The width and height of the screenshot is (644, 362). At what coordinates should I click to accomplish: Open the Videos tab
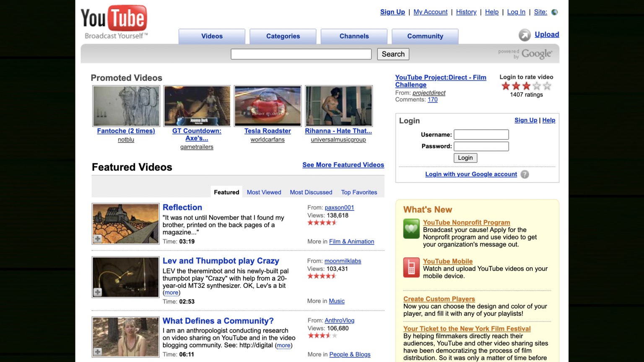coord(212,36)
